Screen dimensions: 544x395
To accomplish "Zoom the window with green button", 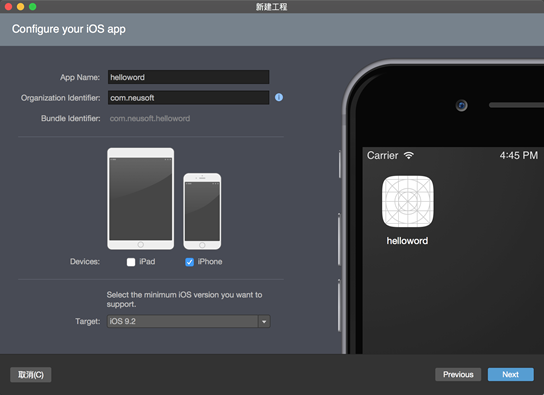I will click(x=33, y=7).
